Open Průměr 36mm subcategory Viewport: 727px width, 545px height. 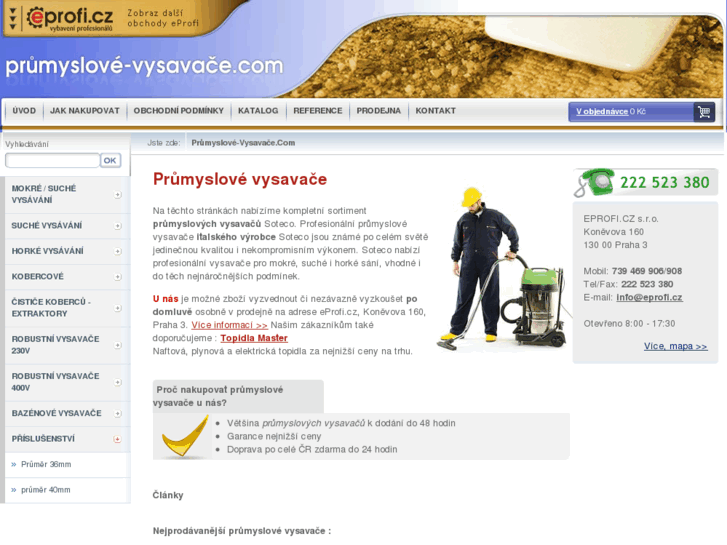46,464
